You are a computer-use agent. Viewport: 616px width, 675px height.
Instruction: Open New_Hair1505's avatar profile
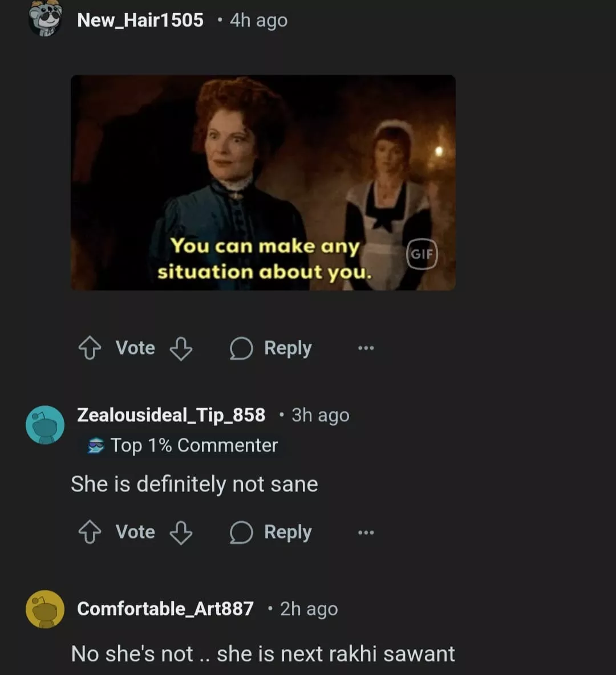(45, 18)
